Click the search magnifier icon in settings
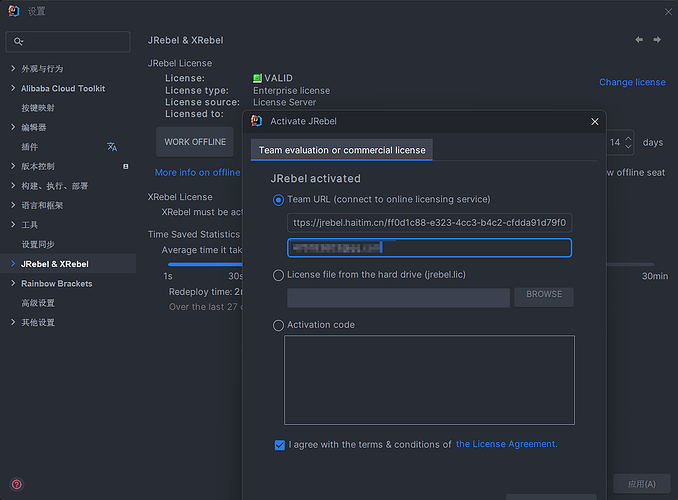The width and height of the screenshot is (678, 500). (18, 42)
